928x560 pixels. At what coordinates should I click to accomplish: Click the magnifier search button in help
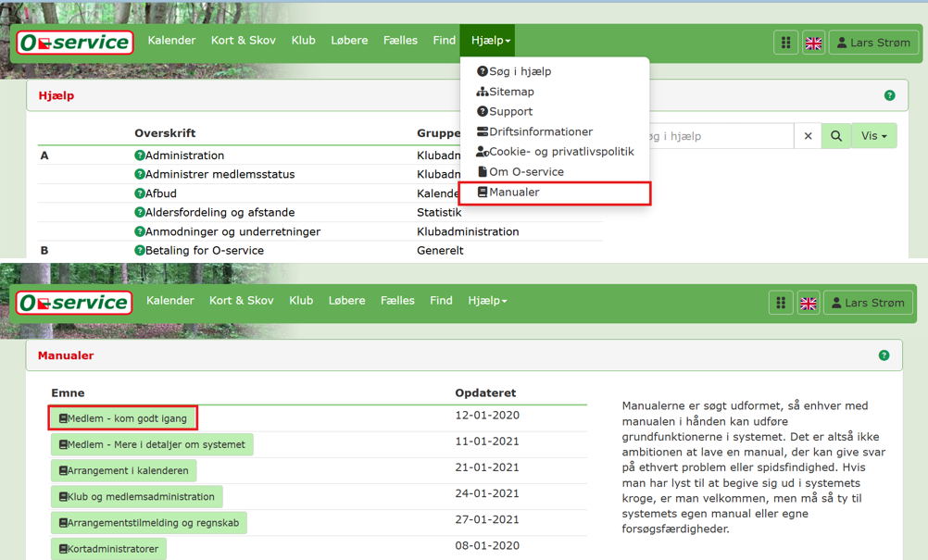click(836, 136)
